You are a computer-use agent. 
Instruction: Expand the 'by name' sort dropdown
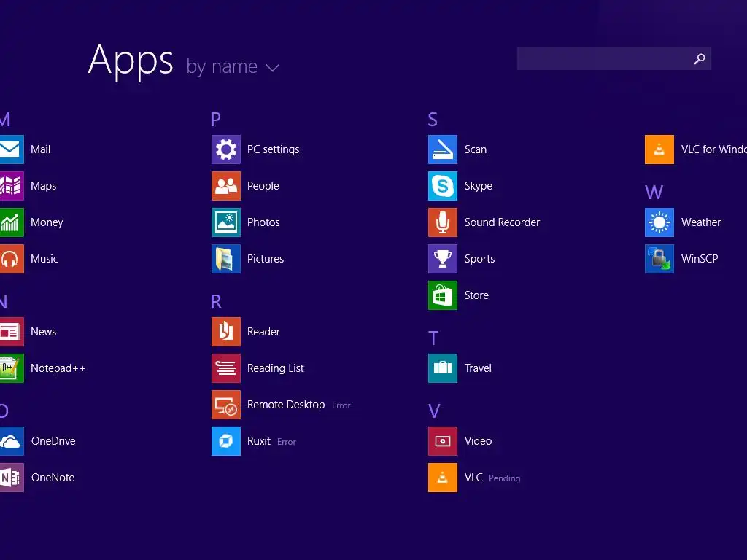pos(233,66)
